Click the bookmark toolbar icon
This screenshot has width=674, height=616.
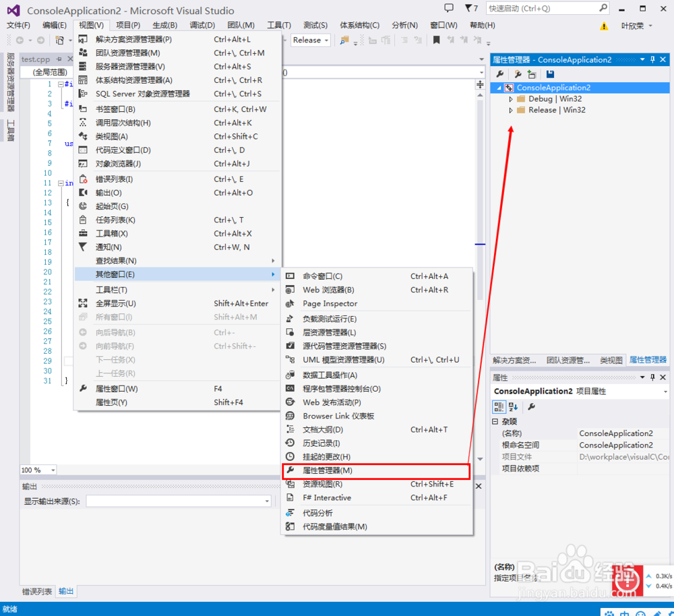click(436, 40)
